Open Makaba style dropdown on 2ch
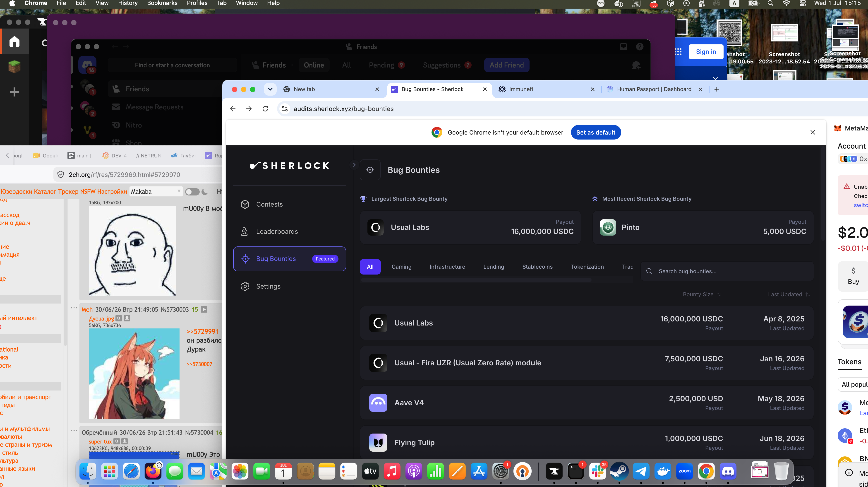Viewport: 868px width, 487px height. coord(156,191)
